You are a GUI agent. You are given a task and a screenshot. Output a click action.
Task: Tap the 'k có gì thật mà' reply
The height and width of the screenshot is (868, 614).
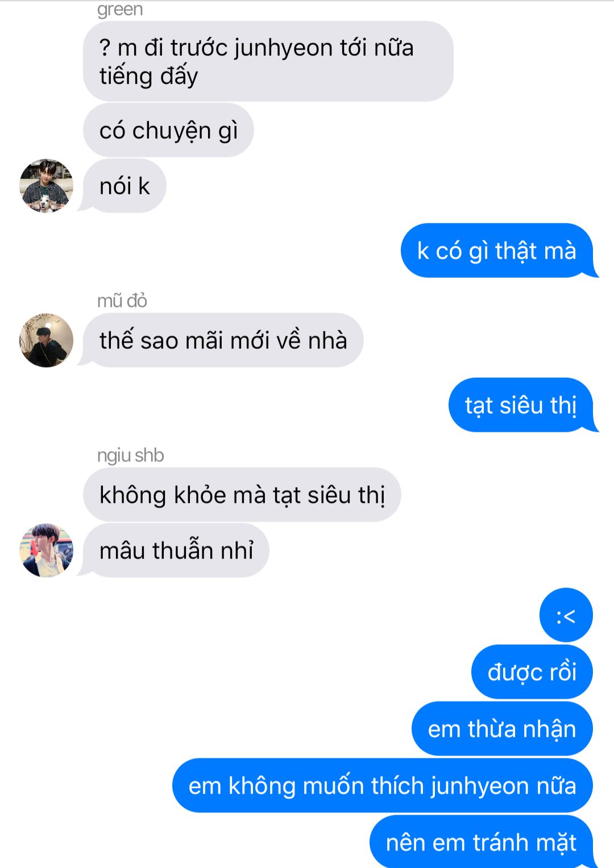497,251
